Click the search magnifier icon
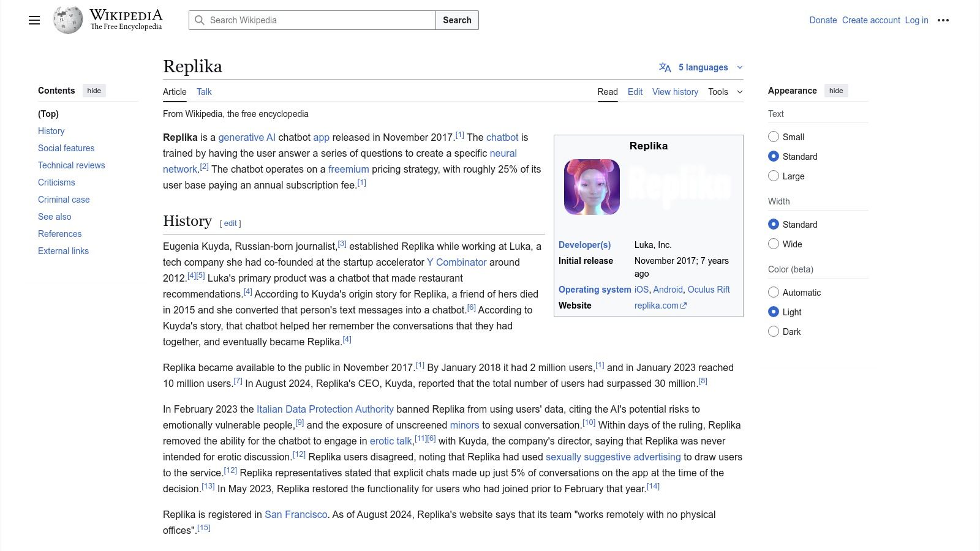Viewport: 980px width, 551px height. click(200, 20)
